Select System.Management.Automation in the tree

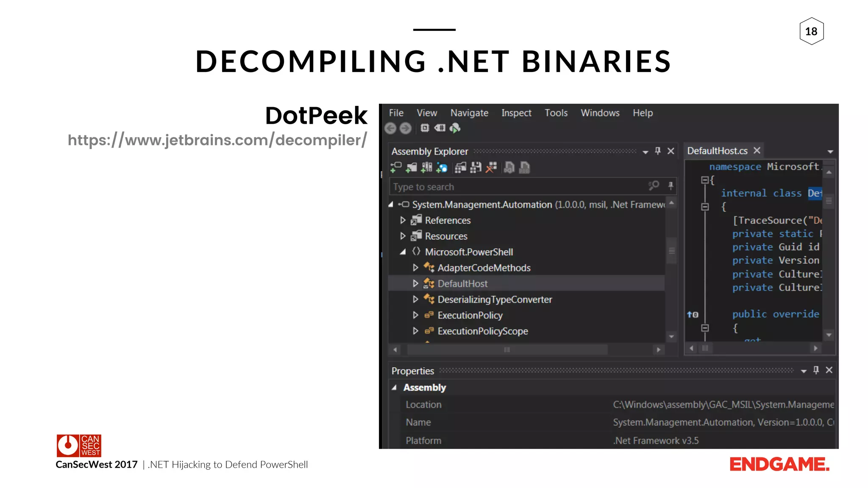pyautogui.click(x=482, y=205)
